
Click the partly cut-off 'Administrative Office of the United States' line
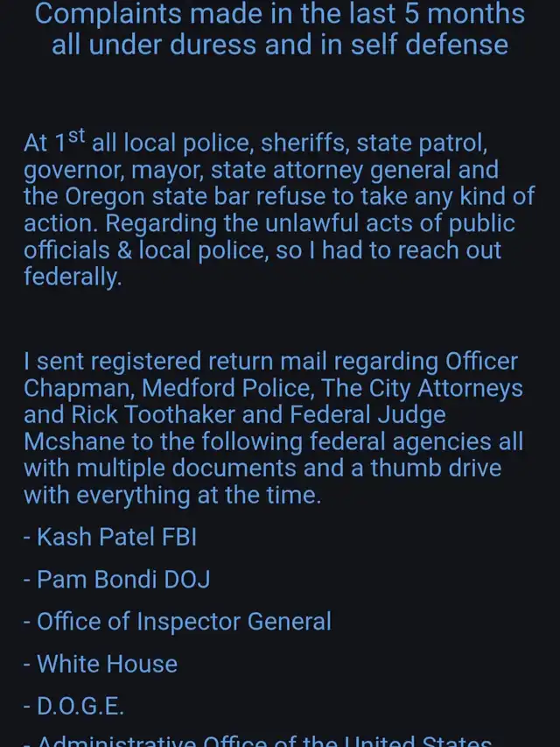257,741
